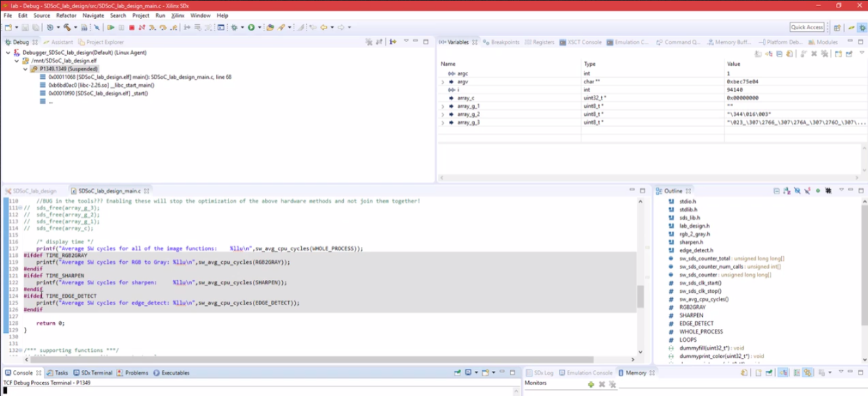Click the Collapse All icon in Variables view

pyautogui.click(x=779, y=54)
